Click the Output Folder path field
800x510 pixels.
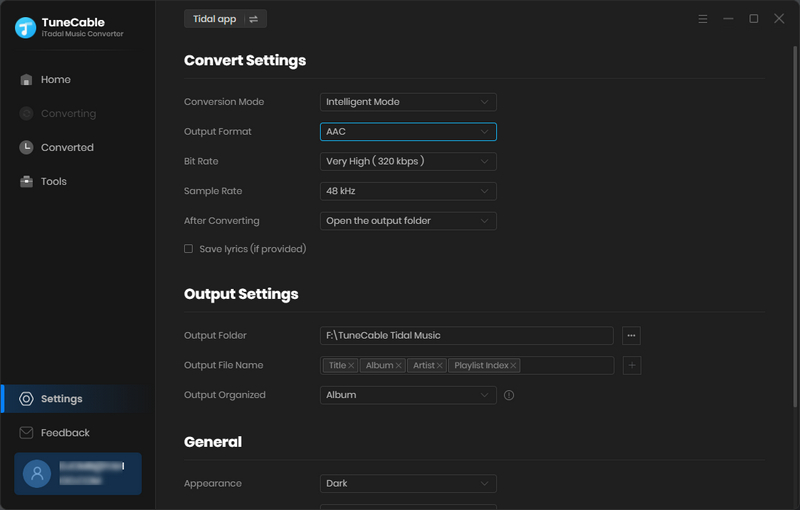[x=467, y=336]
